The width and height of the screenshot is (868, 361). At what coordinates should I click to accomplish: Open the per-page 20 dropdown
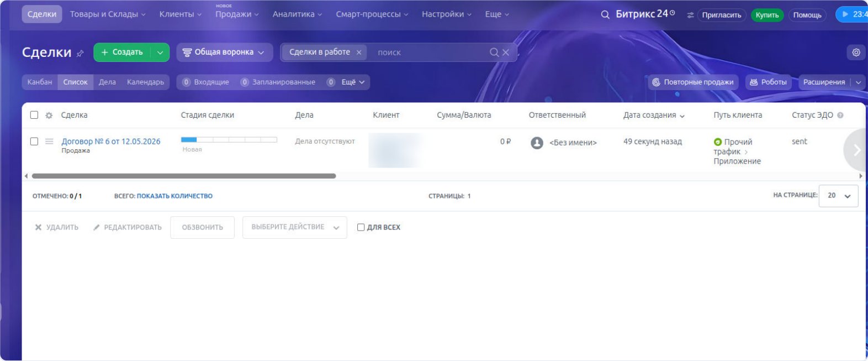coord(839,196)
